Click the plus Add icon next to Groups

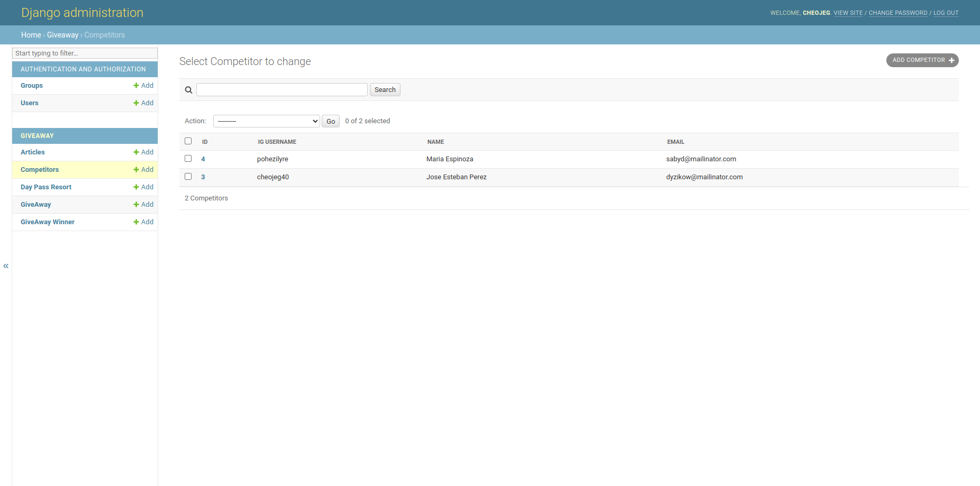[x=136, y=86]
